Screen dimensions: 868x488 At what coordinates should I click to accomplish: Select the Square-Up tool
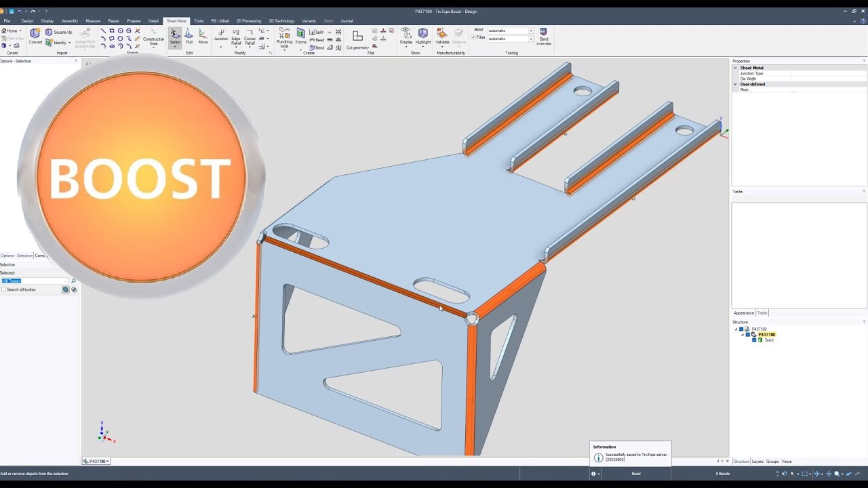coord(59,32)
